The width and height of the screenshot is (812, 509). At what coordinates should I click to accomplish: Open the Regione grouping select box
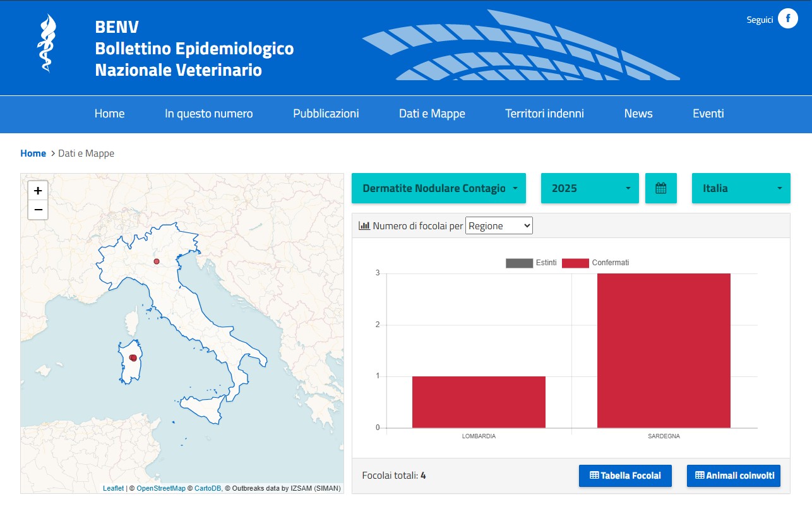click(499, 225)
